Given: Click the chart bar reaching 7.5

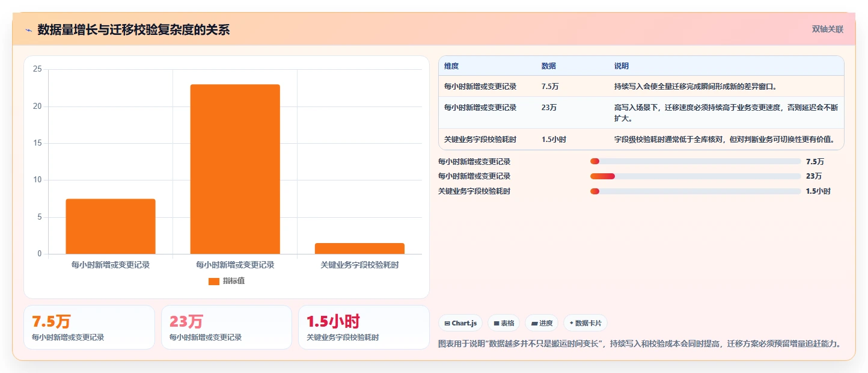Looking at the screenshot, I should click(111, 226).
